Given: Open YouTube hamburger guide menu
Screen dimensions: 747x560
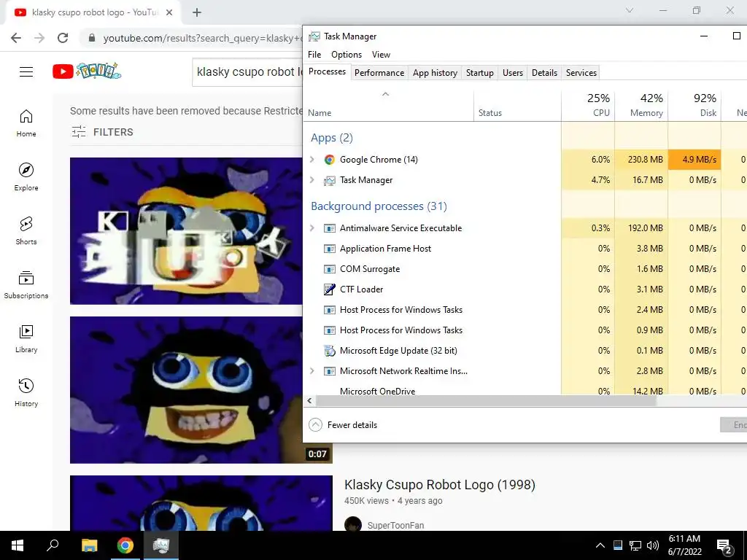Looking at the screenshot, I should click(26, 72).
